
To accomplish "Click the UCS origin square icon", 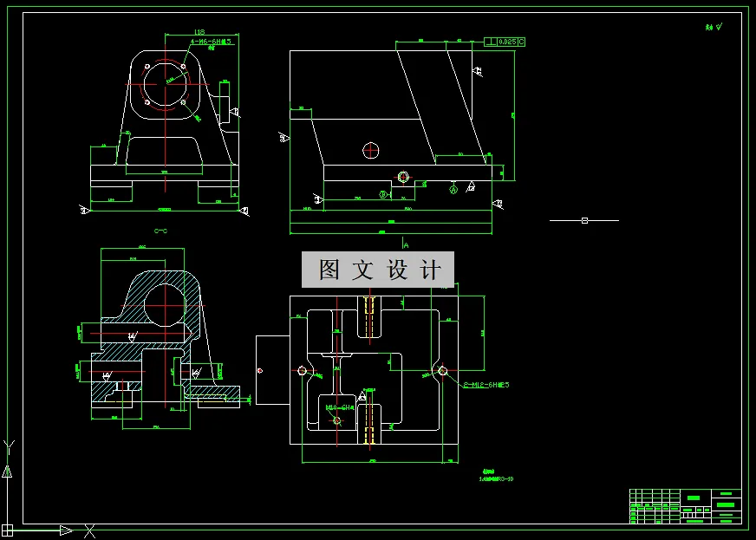I will click(x=7, y=530).
